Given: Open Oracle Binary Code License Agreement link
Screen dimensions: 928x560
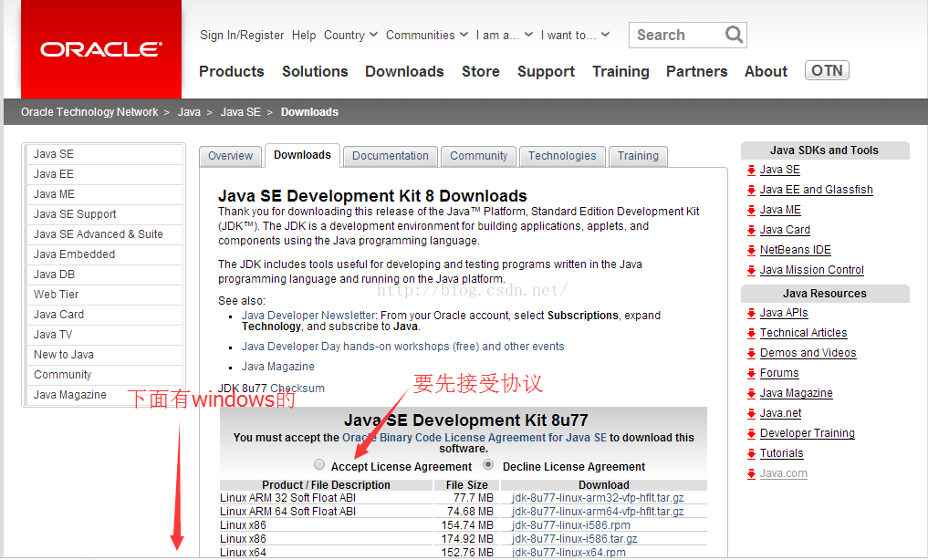Looking at the screenshot, I should click(474, 438).
